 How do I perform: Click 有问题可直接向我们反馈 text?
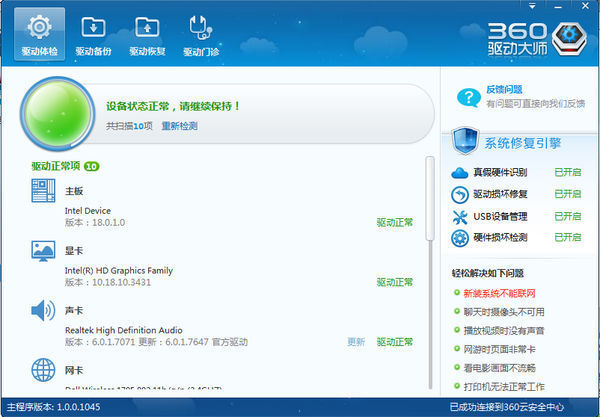click(x=536, y=104)
